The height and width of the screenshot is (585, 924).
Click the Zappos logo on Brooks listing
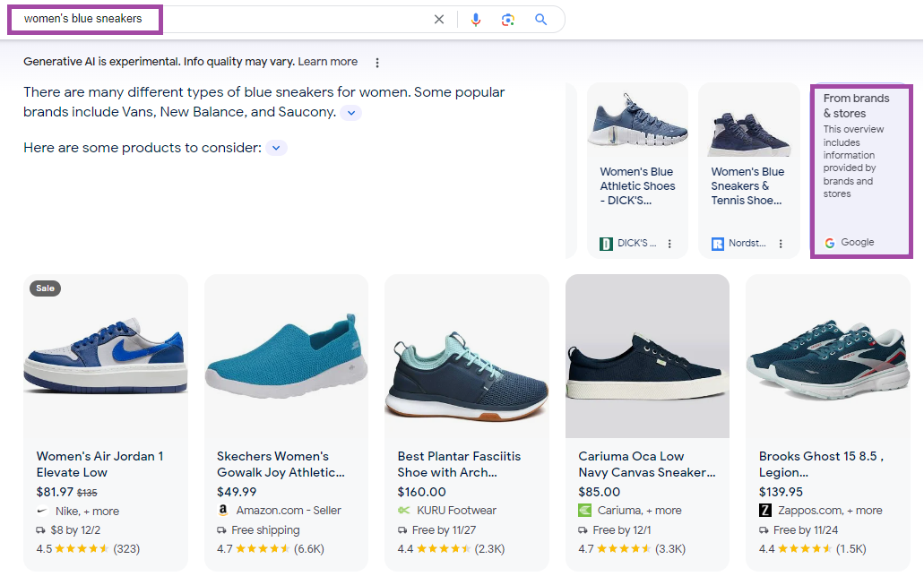[764, 510]
